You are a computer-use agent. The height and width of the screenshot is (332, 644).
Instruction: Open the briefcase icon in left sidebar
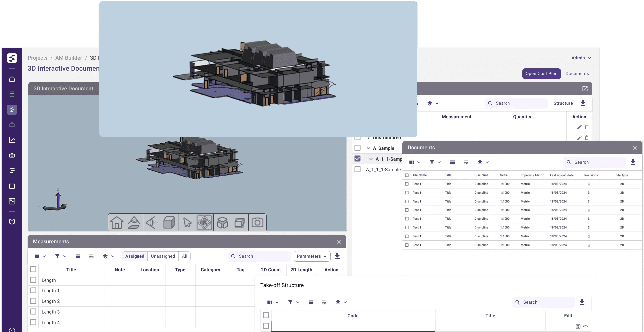pos(12,125)
